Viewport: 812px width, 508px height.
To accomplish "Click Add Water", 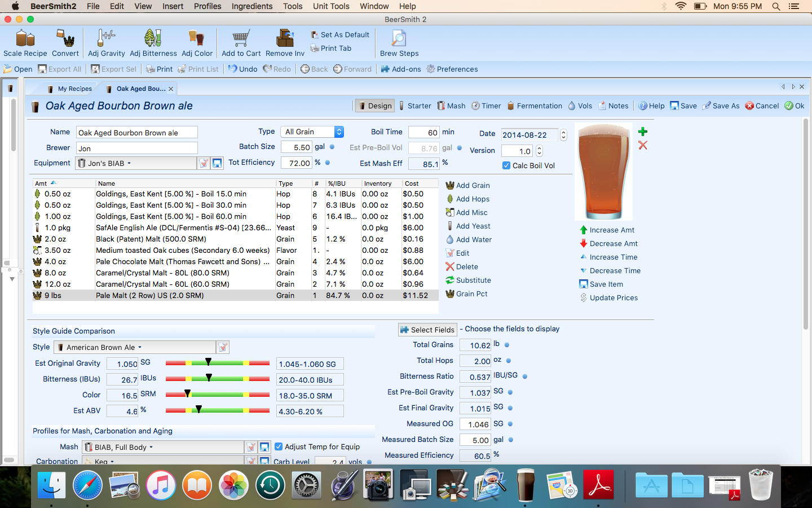I will click(x=469, y=239).
